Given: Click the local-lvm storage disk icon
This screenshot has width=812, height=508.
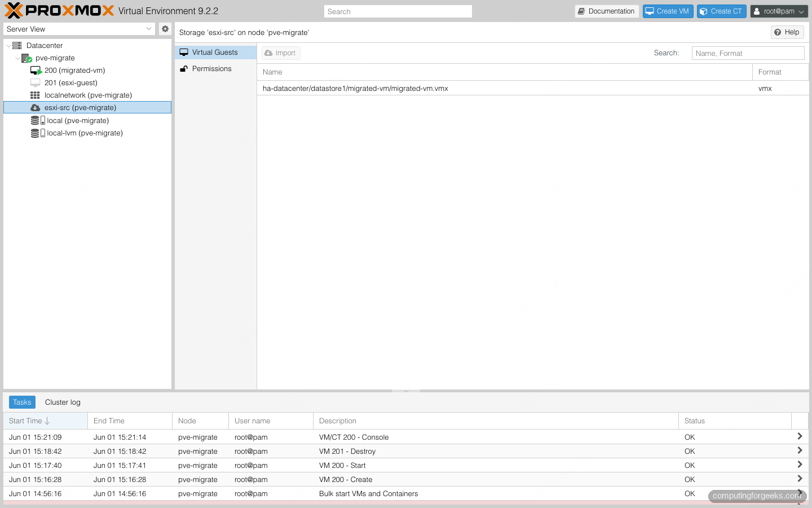Looking at the screenshot, I should pos(38,133).
